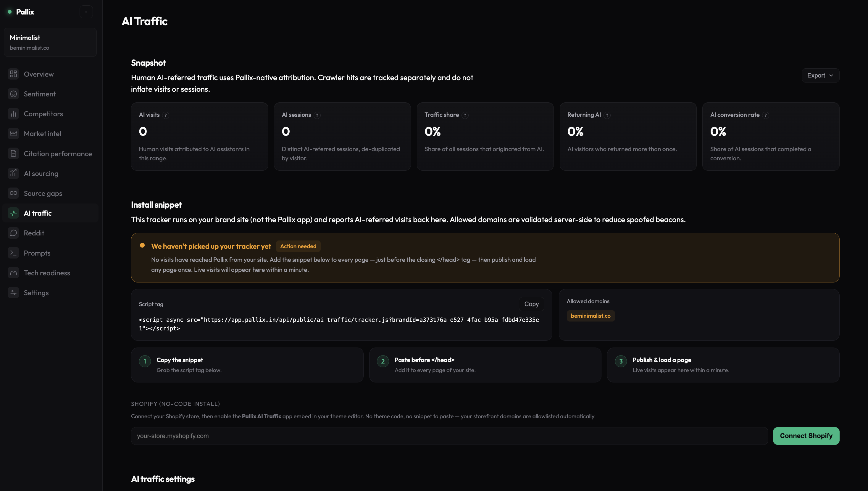Go to Overview page
The height and width of the screenshot is (491, 868).
click(x=50, y=74)
